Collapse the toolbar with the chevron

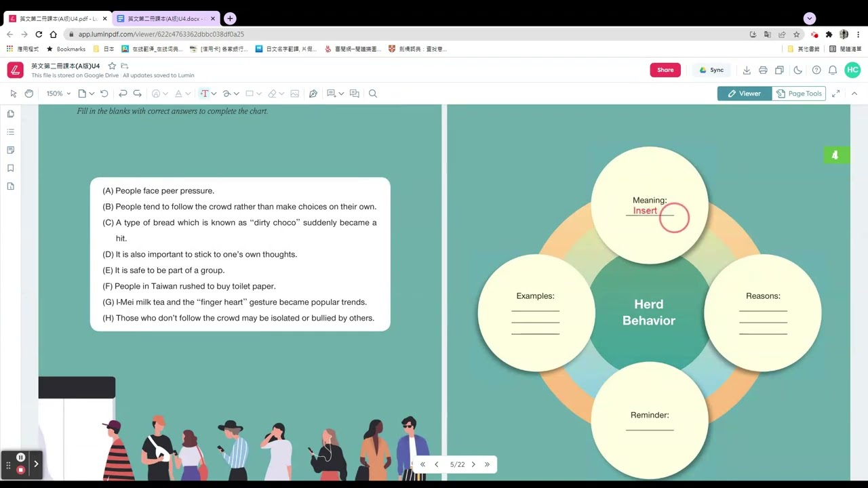point(854,94)
